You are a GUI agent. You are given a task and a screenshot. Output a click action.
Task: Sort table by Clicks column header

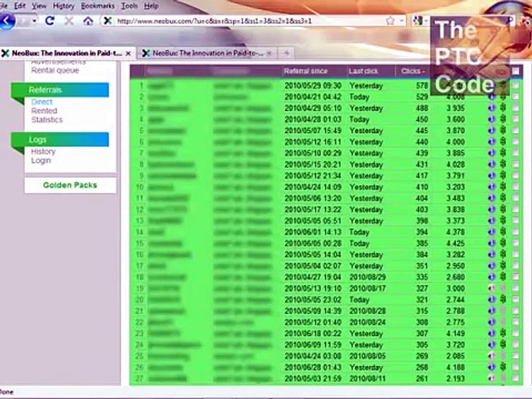[412, 71]
